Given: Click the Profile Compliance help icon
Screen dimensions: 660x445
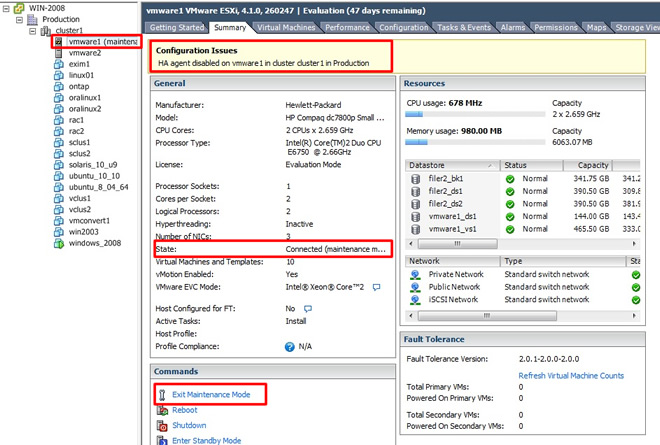Looking at the screenshot, I should point(289,346).
